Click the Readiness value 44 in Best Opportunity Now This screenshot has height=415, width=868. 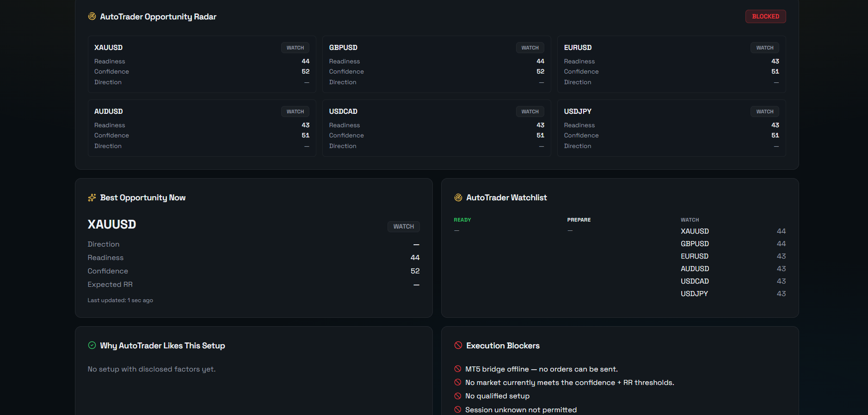415,258
